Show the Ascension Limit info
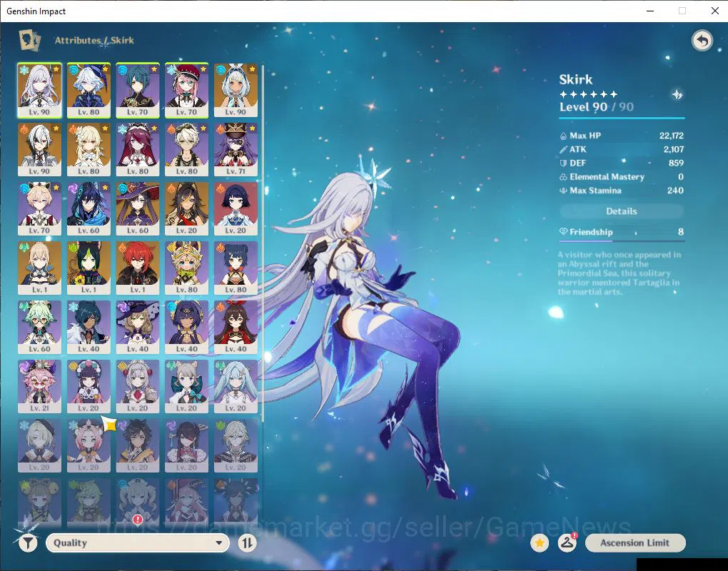The width and height of the screenshot is (728, 571). [635, 542]
